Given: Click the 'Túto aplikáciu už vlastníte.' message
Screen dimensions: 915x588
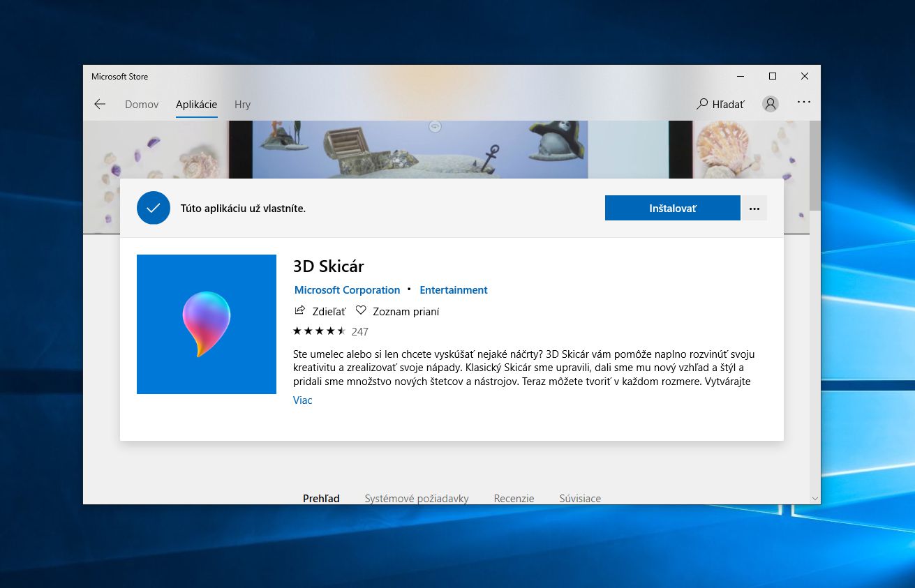Looking at the screenshot, I should tap(243, 208).
